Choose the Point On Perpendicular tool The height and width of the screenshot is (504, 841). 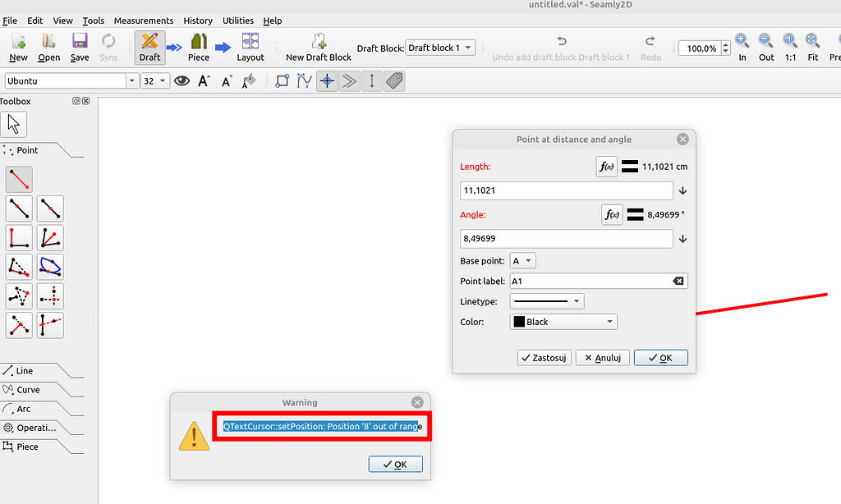18,237
